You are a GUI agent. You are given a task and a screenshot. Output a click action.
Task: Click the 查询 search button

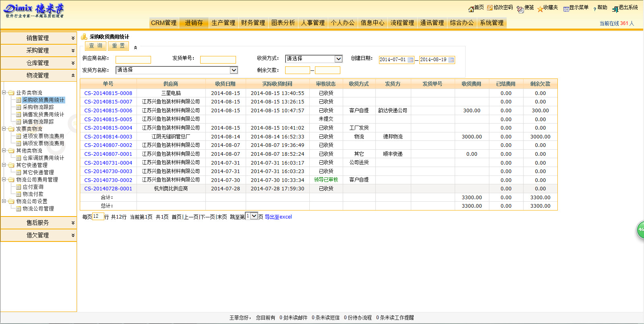point(96,46)
